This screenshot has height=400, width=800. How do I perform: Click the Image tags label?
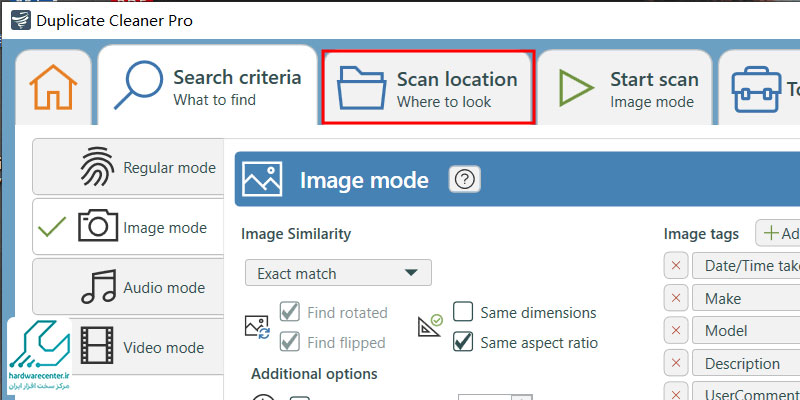[701, 234]
